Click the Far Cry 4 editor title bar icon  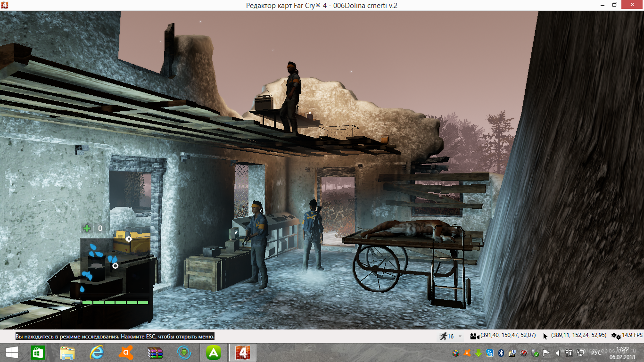pyautogui.click(x=5, y=5)
